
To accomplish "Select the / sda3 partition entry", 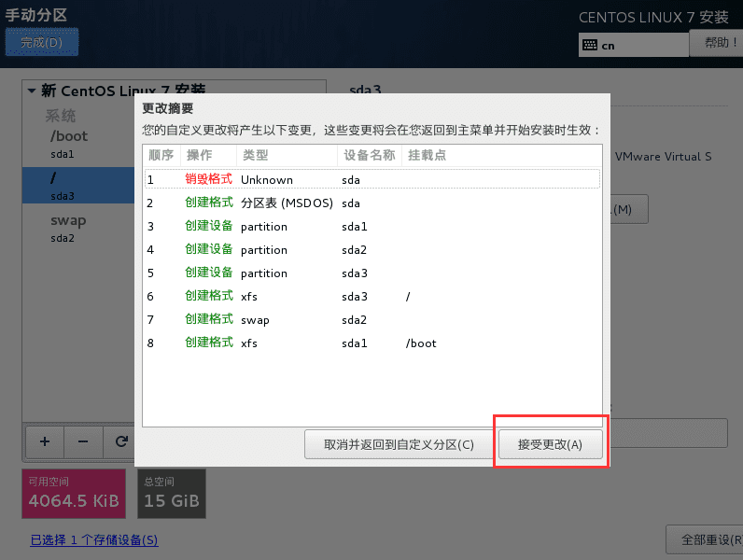I will tap(78, 185).
